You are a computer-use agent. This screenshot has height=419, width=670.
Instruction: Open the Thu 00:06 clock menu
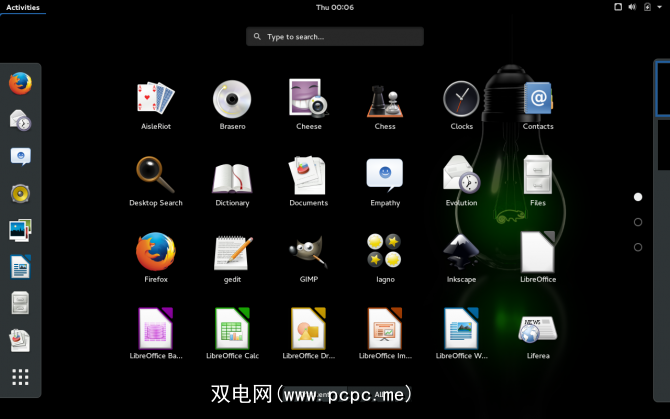(335, 7)
